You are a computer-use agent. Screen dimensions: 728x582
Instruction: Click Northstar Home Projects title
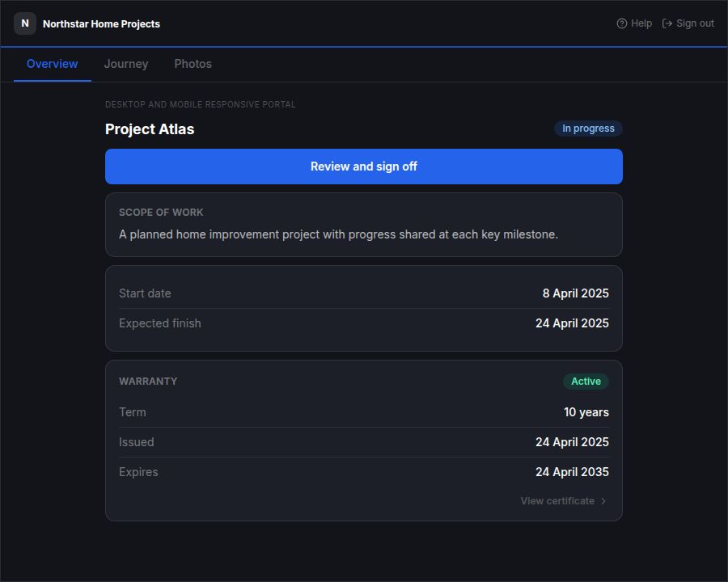click(102, 24)
